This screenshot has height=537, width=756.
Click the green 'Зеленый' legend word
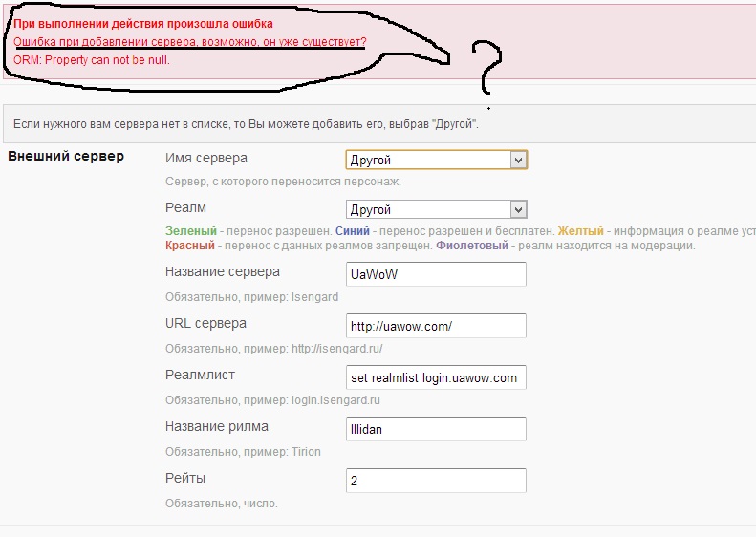tap(190, 231)
